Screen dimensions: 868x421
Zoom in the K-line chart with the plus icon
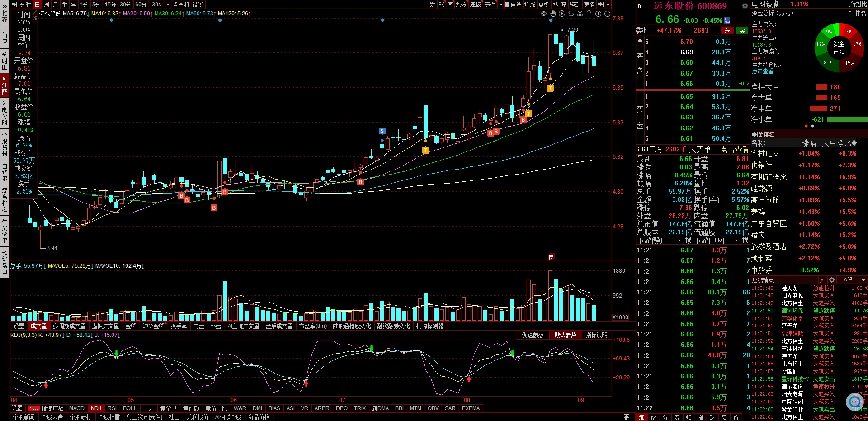click(x=598, y=14)
